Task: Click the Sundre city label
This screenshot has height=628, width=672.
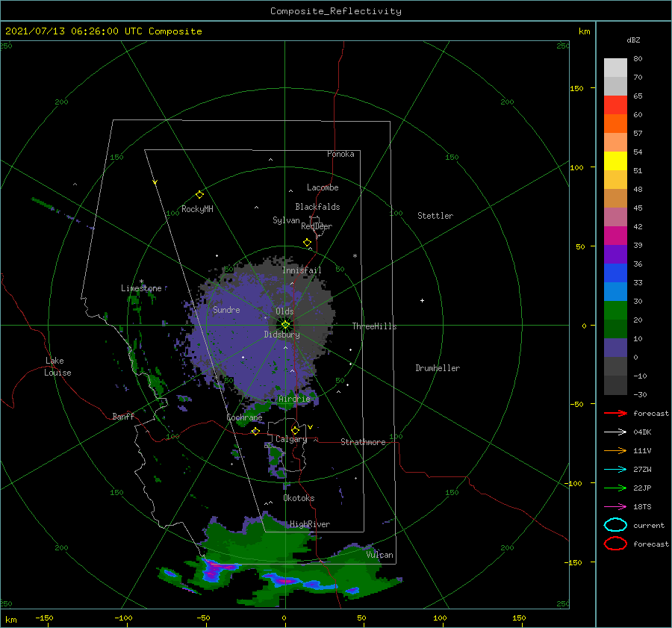Action: tap(226, 310)
